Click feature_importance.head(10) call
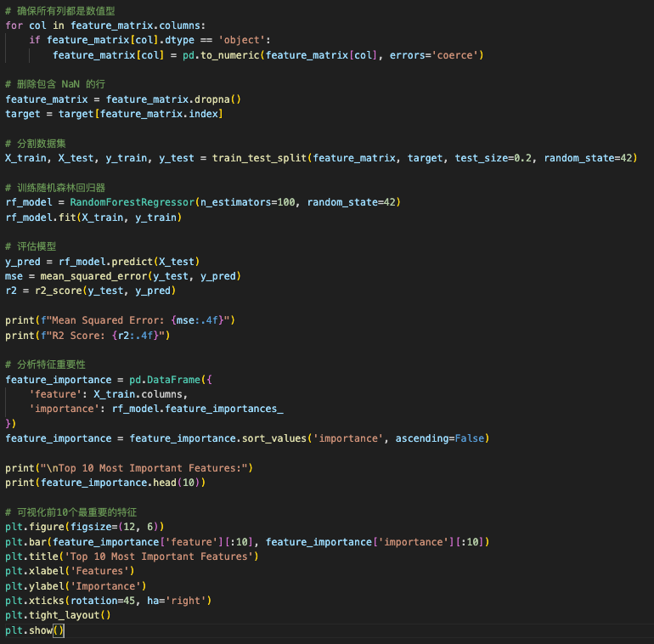Viewport: 654px width, 644px height. (x=120, y=483)
